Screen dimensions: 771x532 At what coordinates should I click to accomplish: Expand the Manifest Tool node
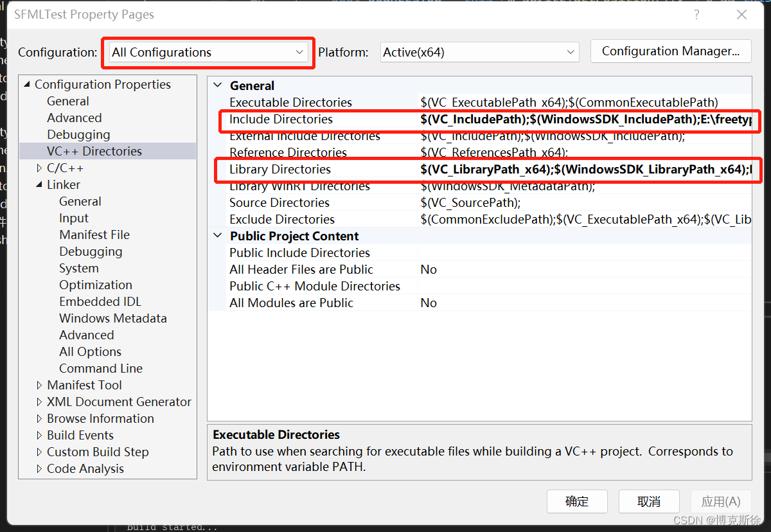(39, 385)
